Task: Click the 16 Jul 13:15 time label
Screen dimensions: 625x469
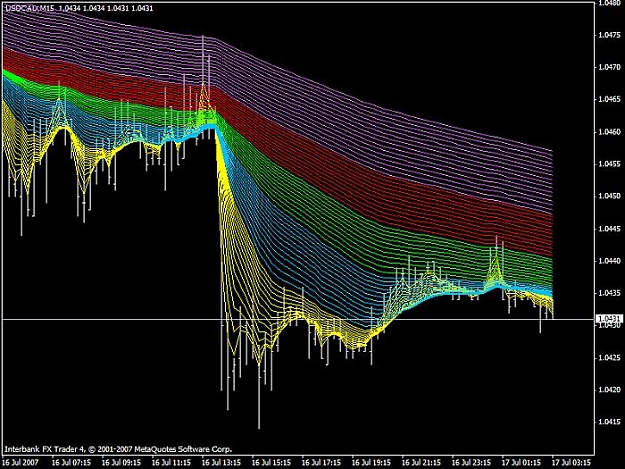Action: pyautogui.click(x=221, y=463)
